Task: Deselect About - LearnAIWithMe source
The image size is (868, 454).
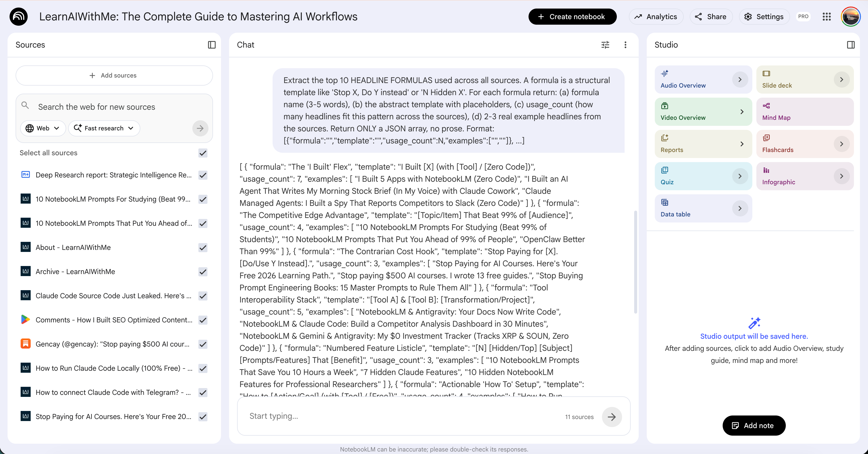Action: [203, 248]
